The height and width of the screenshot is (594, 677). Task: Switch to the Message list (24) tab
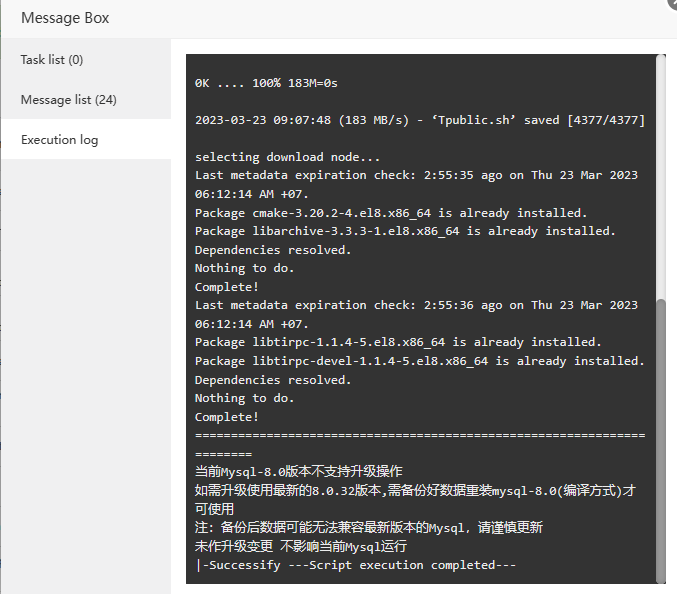(x=69, y=100)
